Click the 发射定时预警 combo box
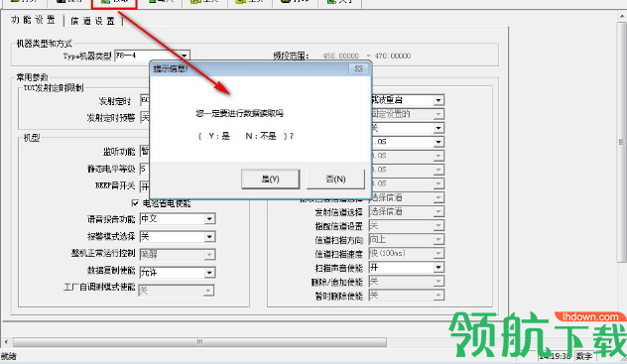The width and height of the screenshot is (627, 364). (x=145, y=117)
